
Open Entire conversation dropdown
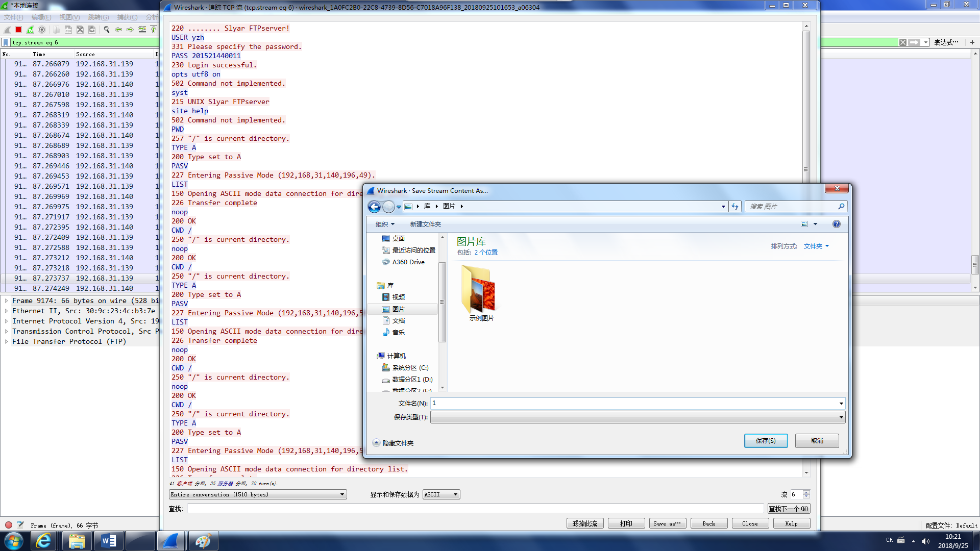pyautogui.click(x=258, y=494)
